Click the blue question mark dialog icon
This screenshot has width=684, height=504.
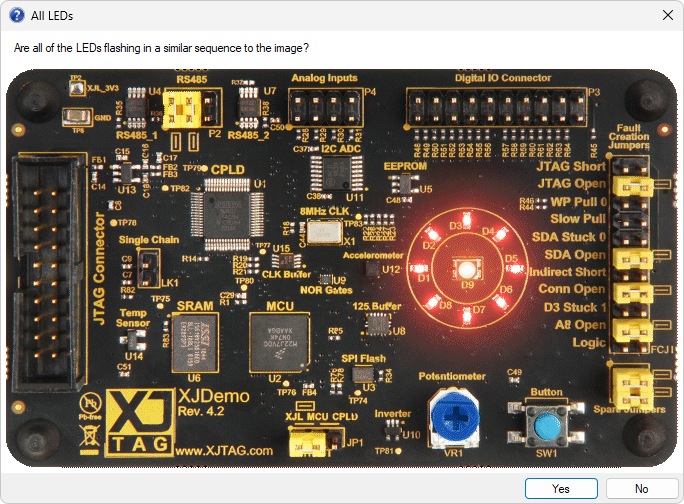pos(17,15)
